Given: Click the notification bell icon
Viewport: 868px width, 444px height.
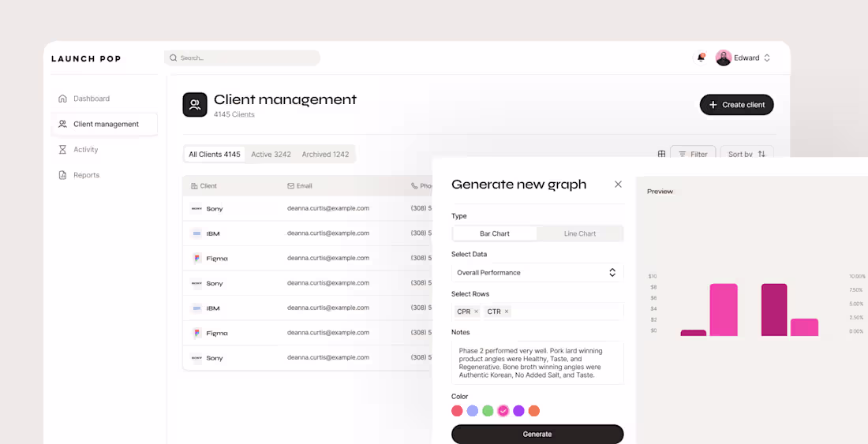Looking at the screenshot, I should pos(701,58).
